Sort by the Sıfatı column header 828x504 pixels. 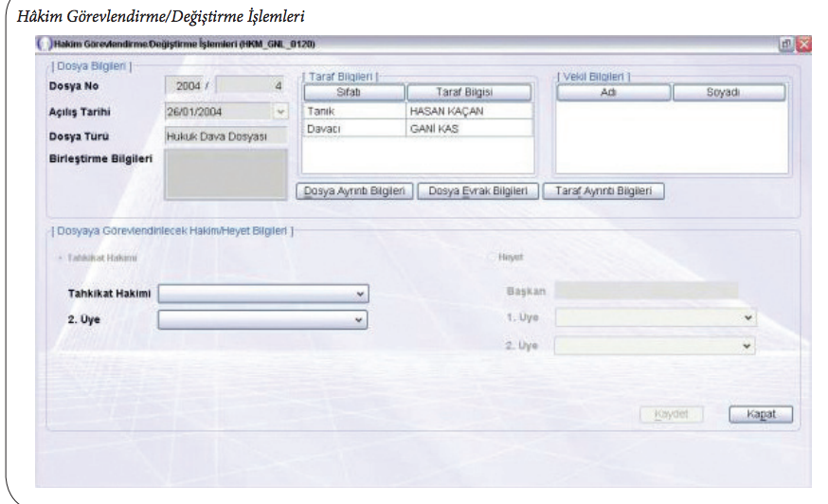(x=354, y=93)
